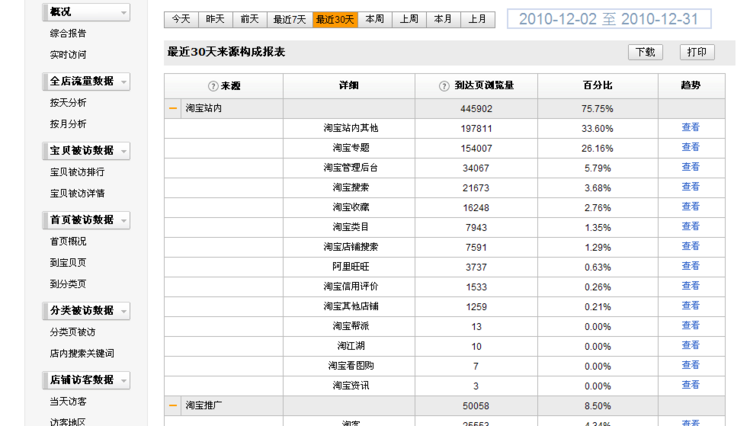Screen dimensions: 750x426
Task: Select the 上月 date range tab
Action: (x=477, y=19)
